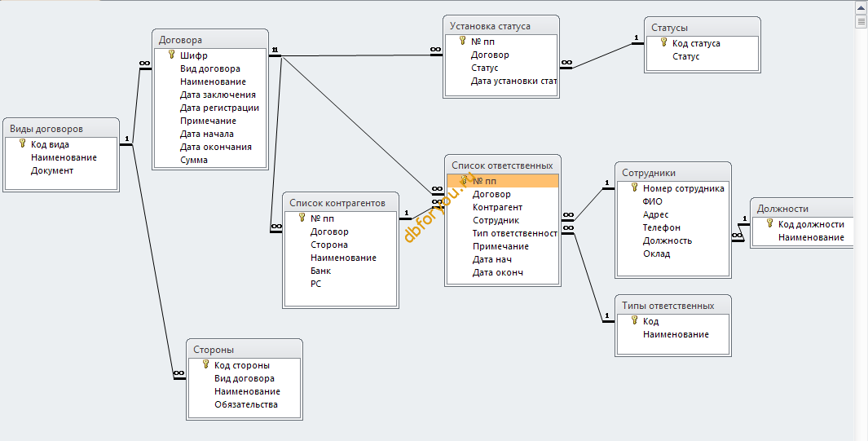Select the Список ответственных table title
The width and height of the screenshot is (868, 441).
click(502, 165)
